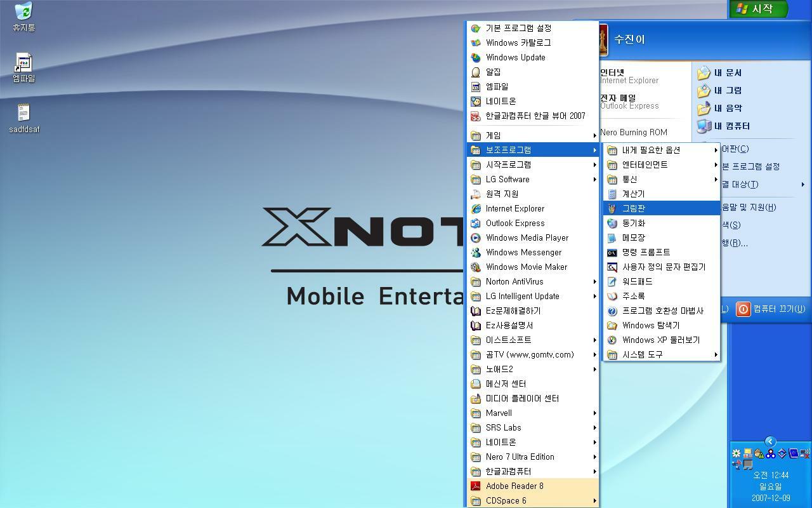
Task: Collapse tray icons with round arrow button
Action: click(x=770, y=441)
